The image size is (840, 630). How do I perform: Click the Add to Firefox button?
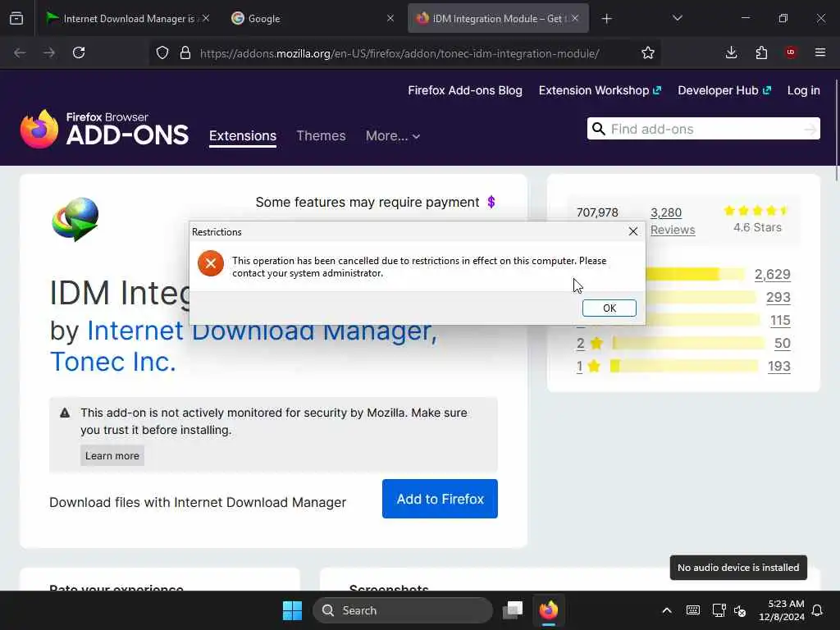pos(440,499)
